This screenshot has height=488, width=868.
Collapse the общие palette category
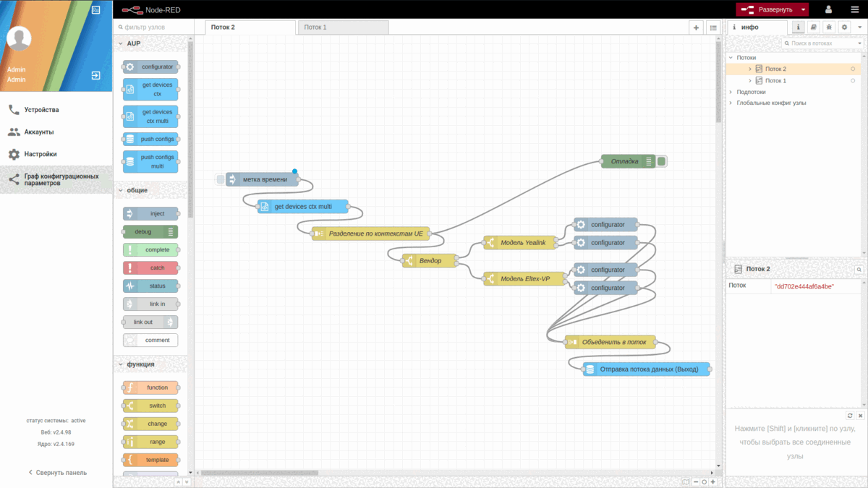tap(120, 190)
